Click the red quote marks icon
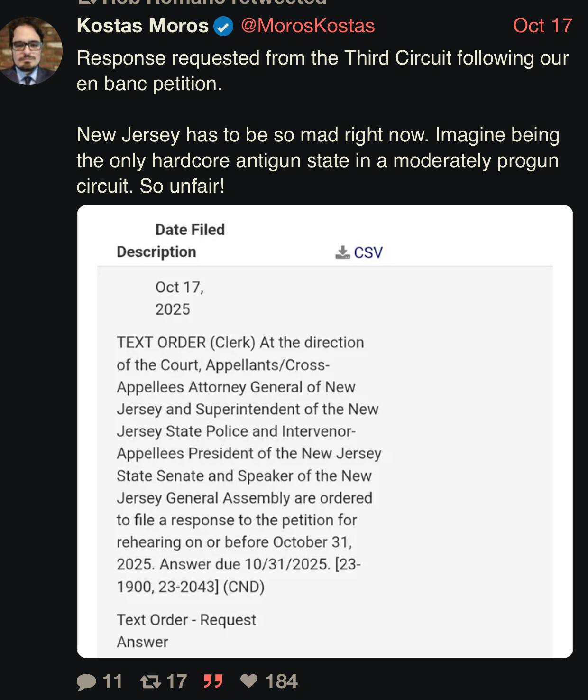588x700 pixels. point(213,681)
